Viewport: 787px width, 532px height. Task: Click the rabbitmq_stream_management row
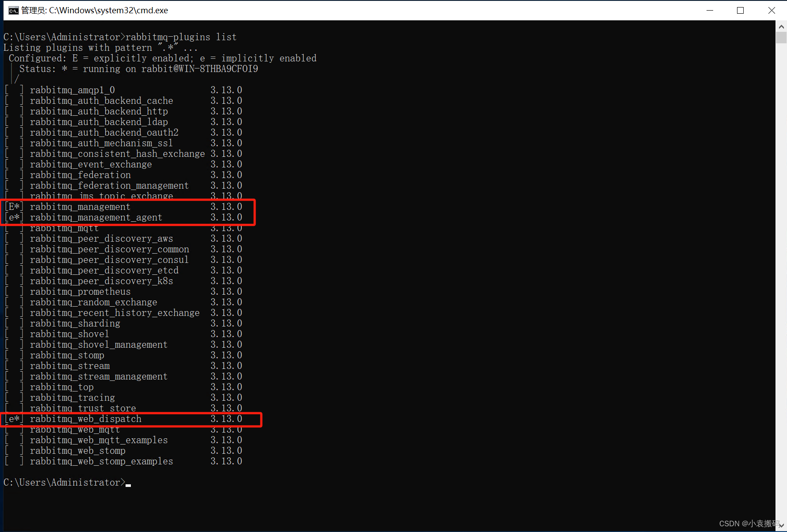(124, 376)
